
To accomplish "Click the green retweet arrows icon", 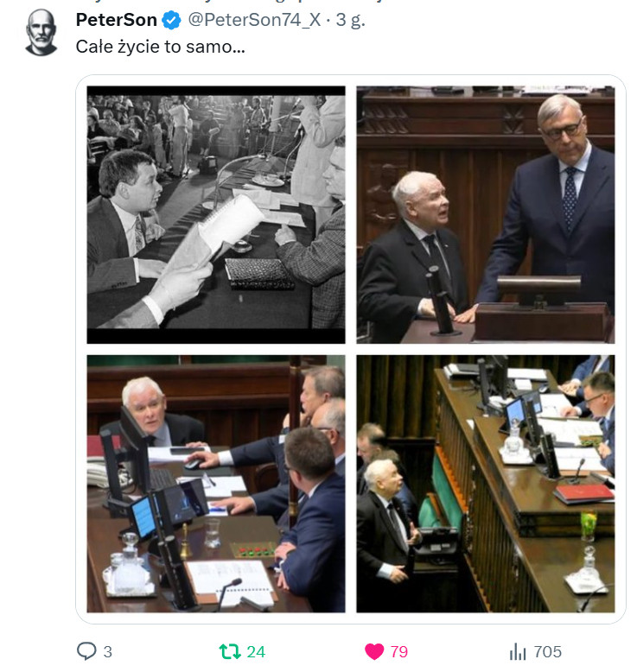I will coord(230,651).
